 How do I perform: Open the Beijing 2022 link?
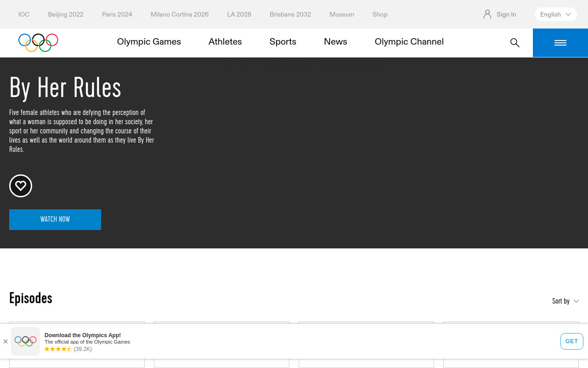point(66,14)
